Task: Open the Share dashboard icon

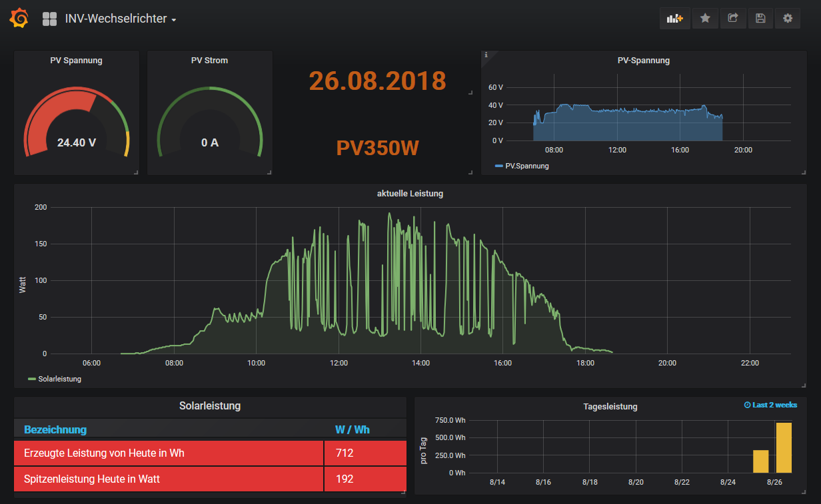Action: [x=733, y=19]
